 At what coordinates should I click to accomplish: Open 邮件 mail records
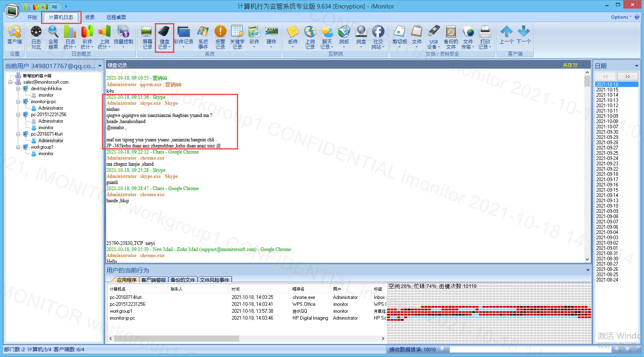293,37
